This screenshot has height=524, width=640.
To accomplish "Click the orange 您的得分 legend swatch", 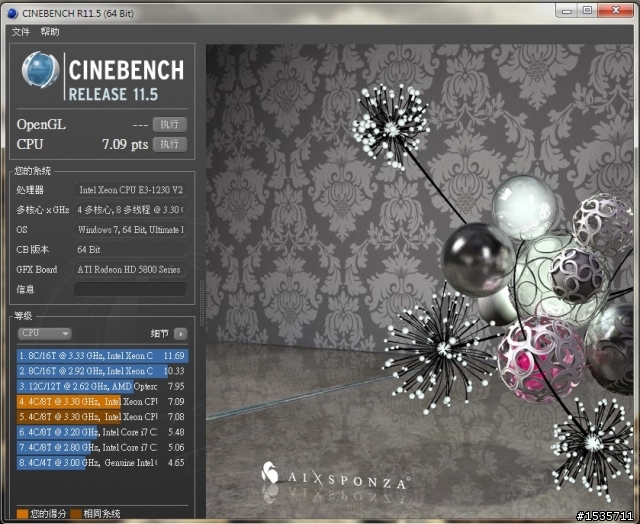I will pyautogui.click(x=22, y=514).
